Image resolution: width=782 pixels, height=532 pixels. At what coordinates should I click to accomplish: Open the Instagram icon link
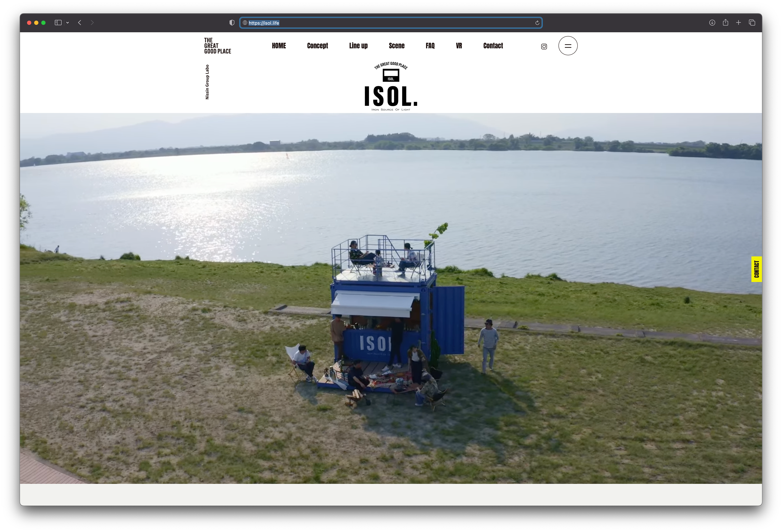(x=544, y=46)
